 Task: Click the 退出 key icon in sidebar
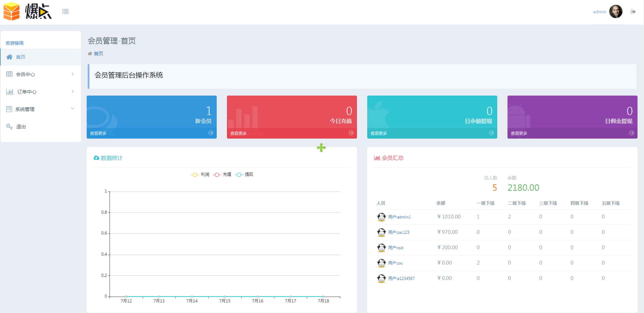pos(9,127)
